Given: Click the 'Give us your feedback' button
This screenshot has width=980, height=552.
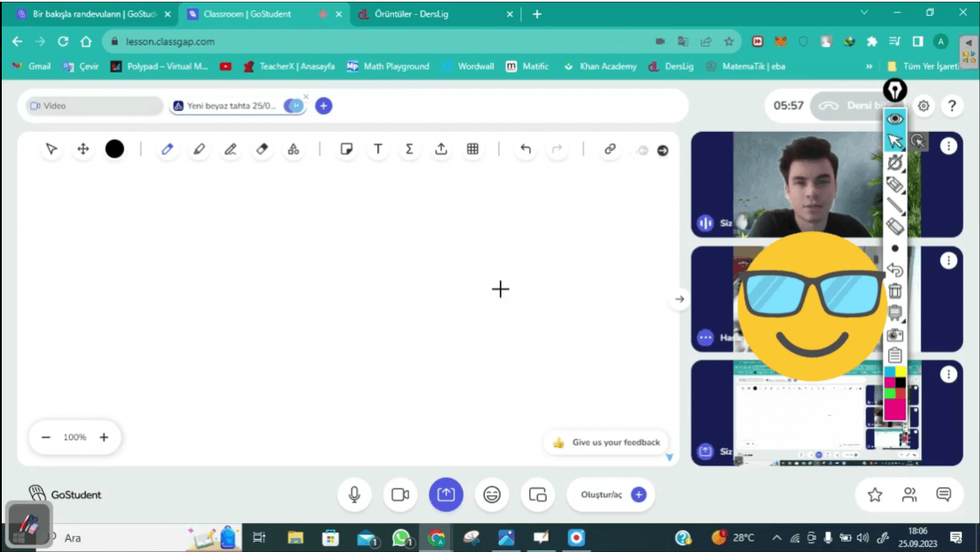Looking at the screenshot, I should click(607, 442).
